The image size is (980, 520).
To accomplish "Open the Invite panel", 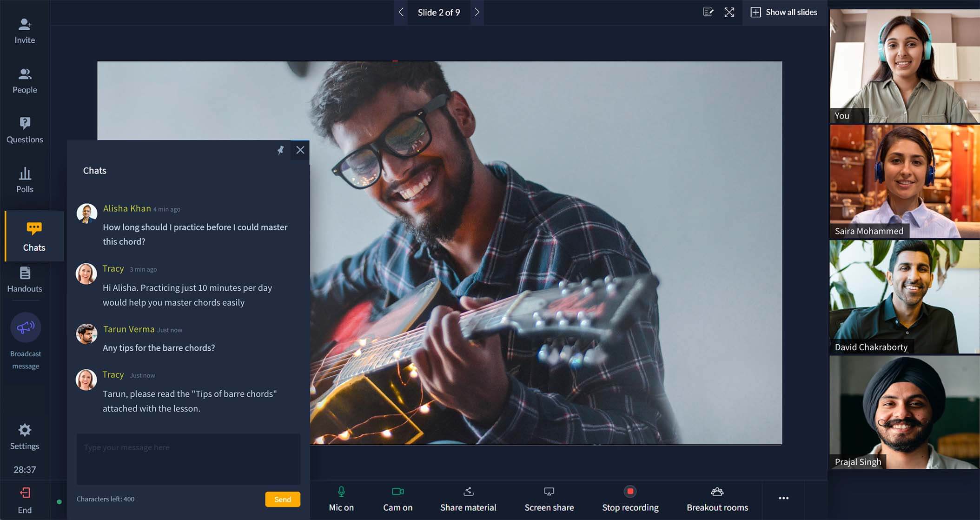I will (24, 29).
